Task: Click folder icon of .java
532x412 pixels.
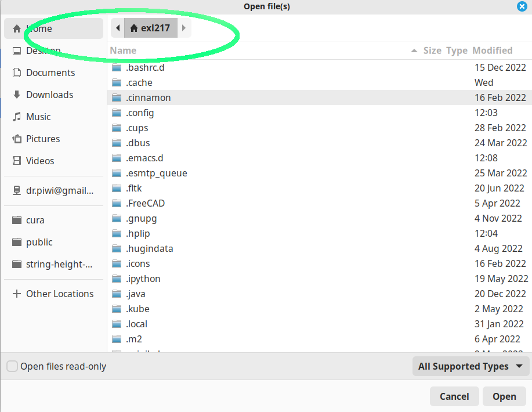Action: coord(117,294)
